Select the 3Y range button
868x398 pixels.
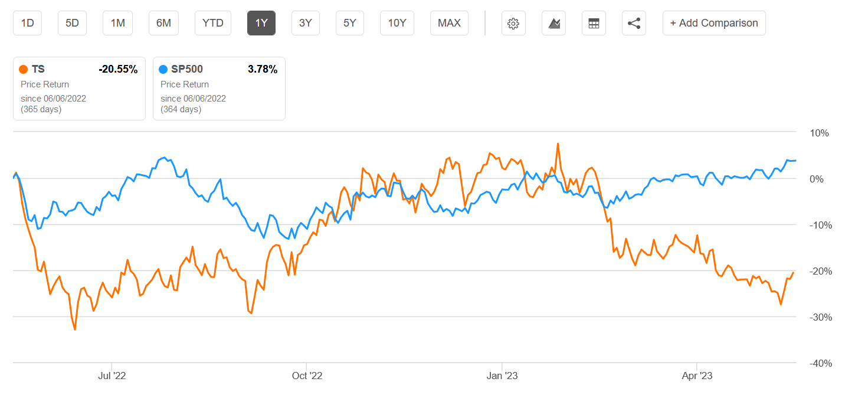click(x=305, y=23)
